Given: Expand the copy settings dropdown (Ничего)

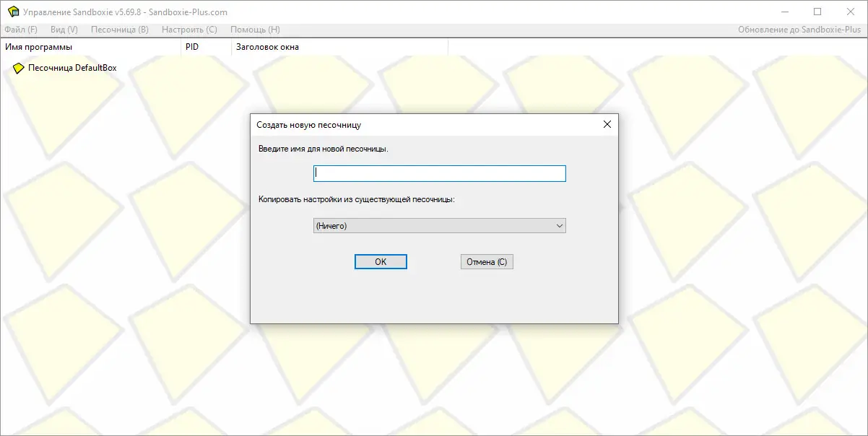Looking at the screenshot, I should pos(439,226).
